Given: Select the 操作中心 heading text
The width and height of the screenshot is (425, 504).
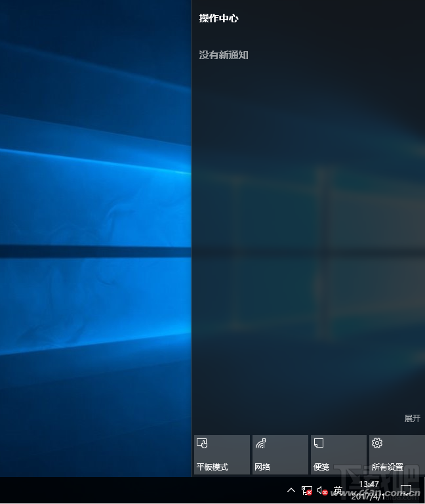Looking at the screenshot, I should pyautogui.click(x=219, y=18).
